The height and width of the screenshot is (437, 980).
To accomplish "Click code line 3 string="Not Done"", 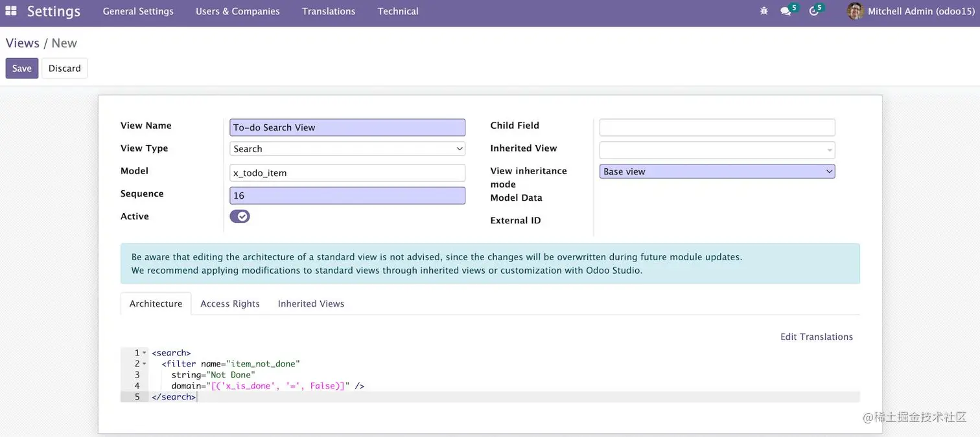I will pos(213,375).
